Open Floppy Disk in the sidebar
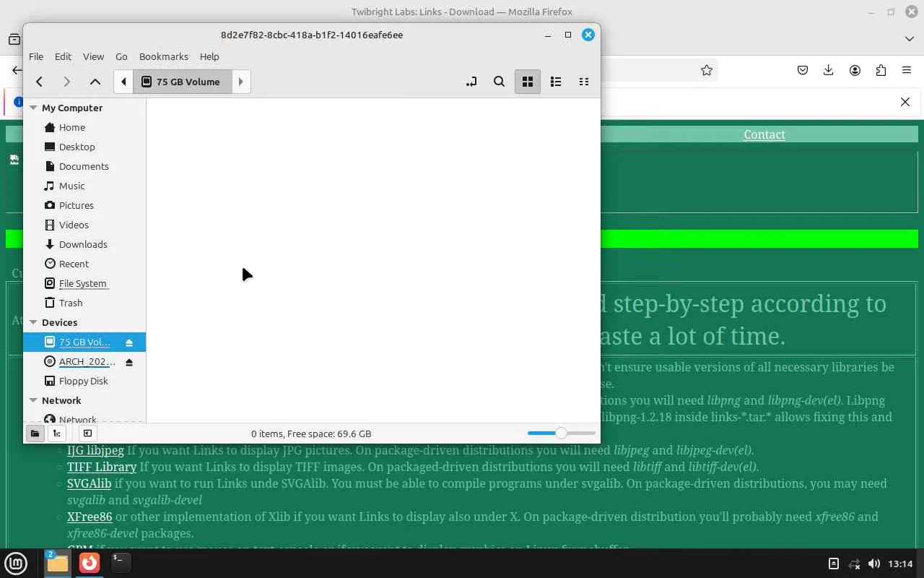 tap(84, 381)
